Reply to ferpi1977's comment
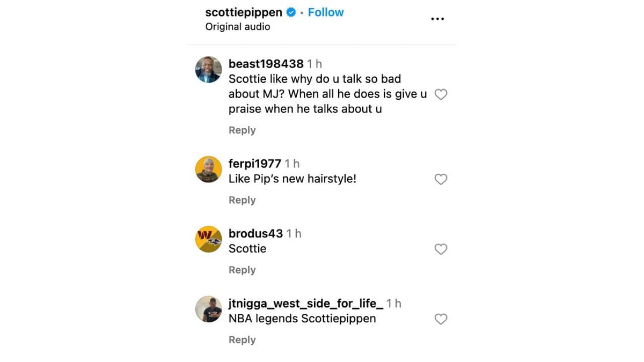Image resolution: width=644 pixels, height=362 pixels. [242, 200]
